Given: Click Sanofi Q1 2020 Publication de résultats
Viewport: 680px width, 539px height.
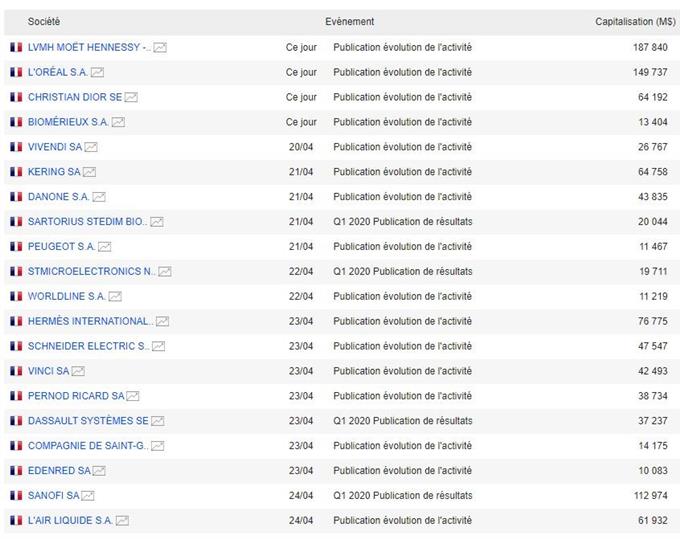Looking at the screenshot, I should 402,495.
